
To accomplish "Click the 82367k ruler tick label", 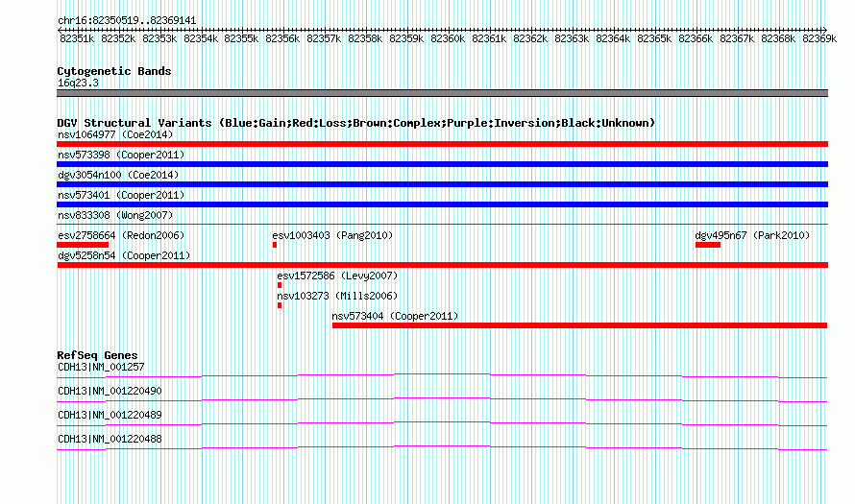I will click(737, 38).
